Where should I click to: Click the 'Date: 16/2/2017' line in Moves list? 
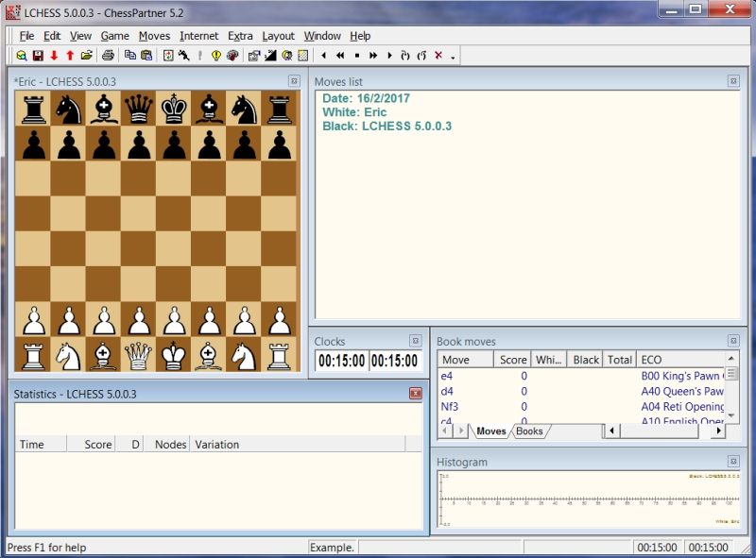tap(366, 98)
